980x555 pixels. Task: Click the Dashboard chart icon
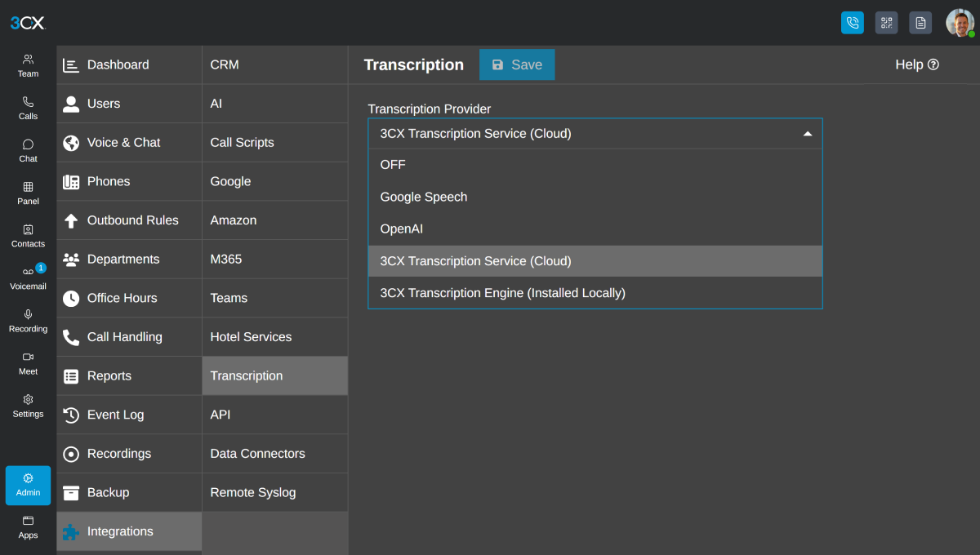[71, 64]
